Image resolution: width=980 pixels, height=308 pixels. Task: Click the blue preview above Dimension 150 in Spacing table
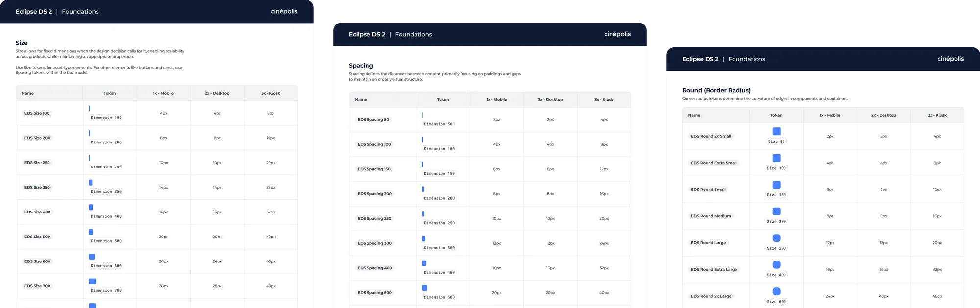point(422,165)
